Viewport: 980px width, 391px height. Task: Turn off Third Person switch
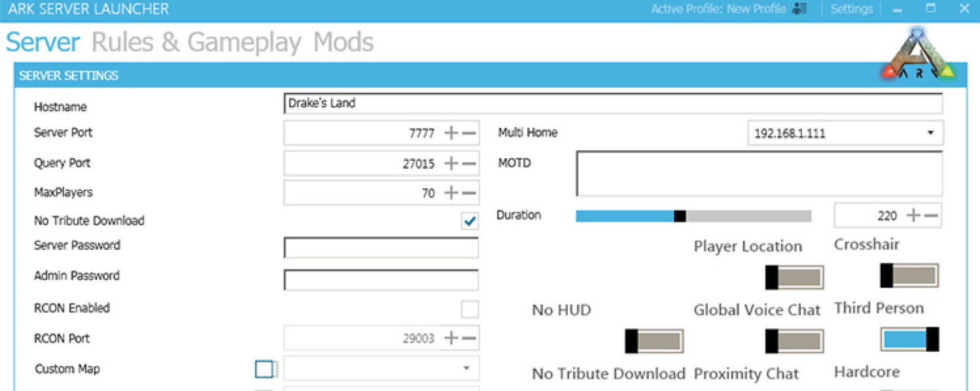click(909, 339)
